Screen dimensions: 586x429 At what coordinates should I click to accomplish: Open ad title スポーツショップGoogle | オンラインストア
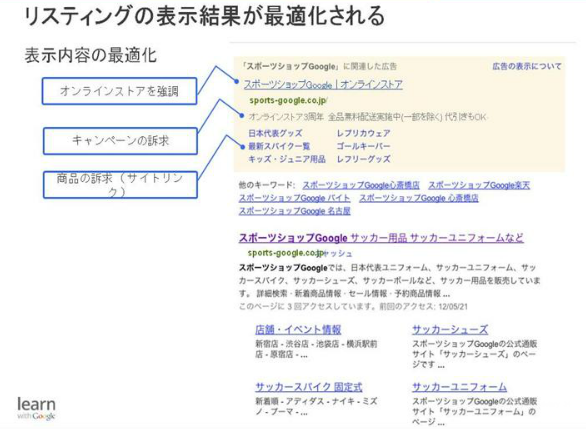click(323, 84)
